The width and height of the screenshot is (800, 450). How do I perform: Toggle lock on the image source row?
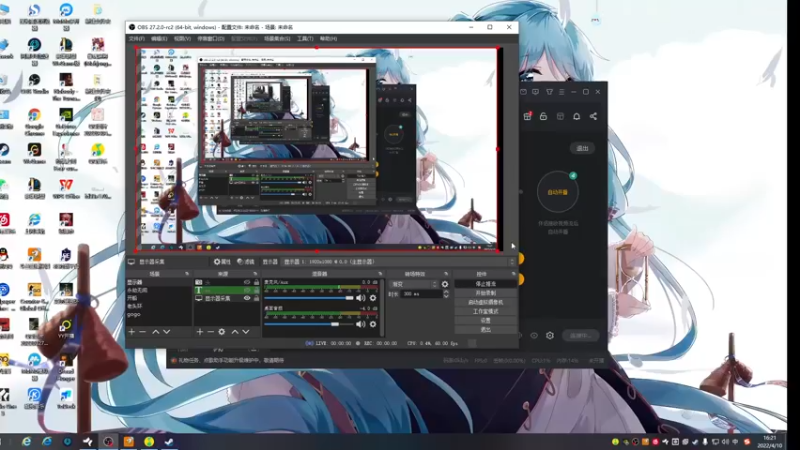[256, 282]
